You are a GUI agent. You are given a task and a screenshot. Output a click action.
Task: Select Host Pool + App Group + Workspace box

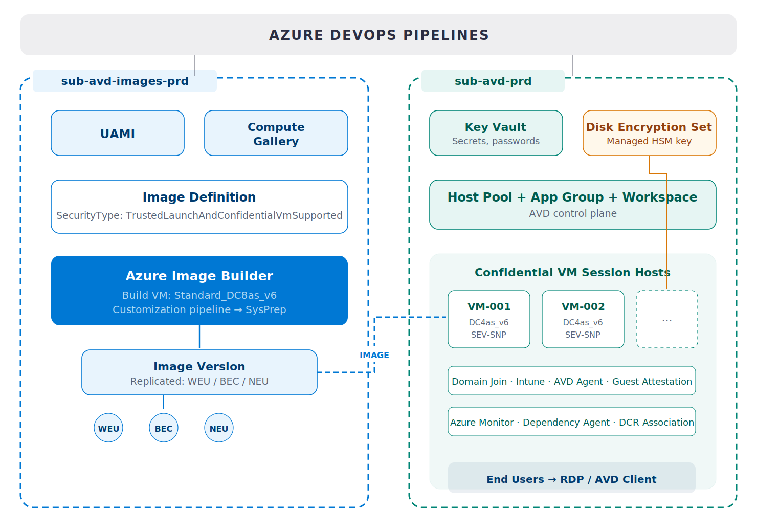[573, 205]
